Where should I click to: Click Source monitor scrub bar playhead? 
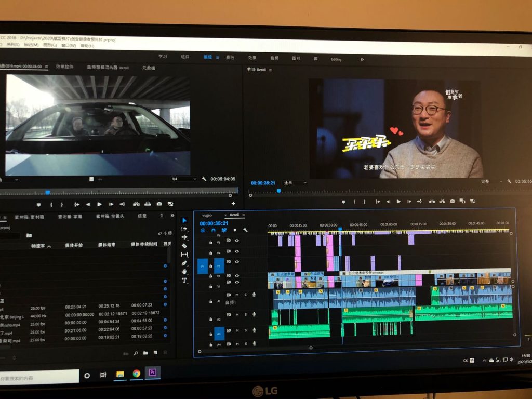pos(48,192)
